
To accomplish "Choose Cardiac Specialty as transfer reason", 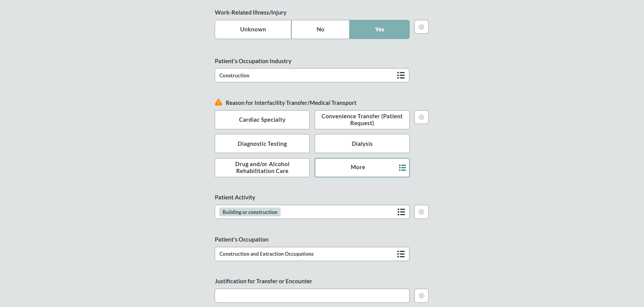I will (262, 120).
